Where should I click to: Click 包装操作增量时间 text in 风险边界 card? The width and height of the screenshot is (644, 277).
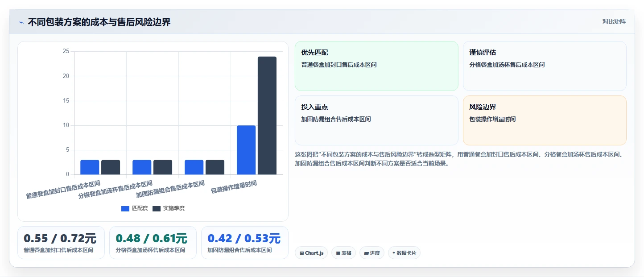click(x=492, y=119)
